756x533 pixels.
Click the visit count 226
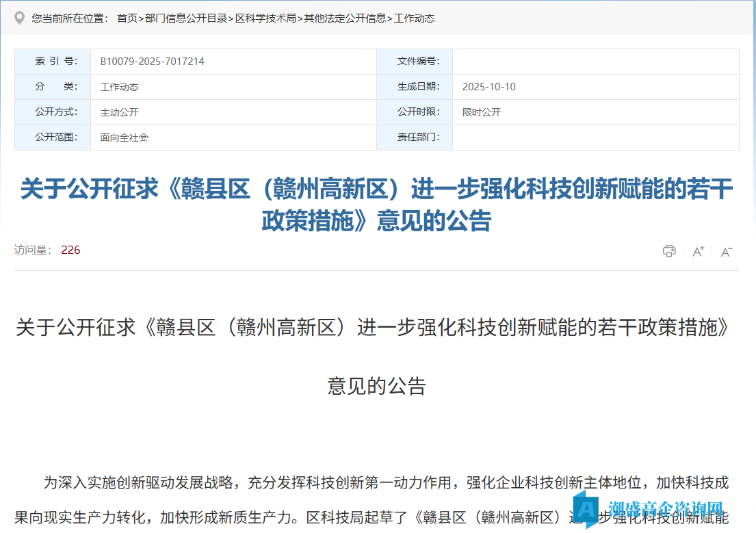pos(70,250)
